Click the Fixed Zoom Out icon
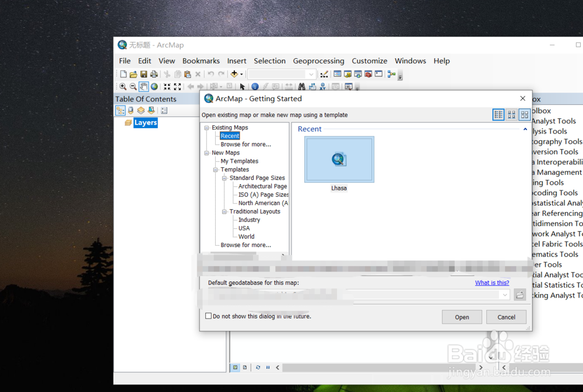This screenshot has height=392, width=583. (x=177, y=87)
